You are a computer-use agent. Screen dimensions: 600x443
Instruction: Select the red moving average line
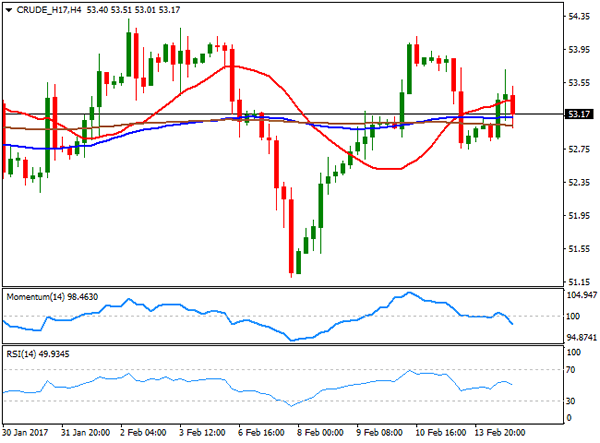(283, 89)
